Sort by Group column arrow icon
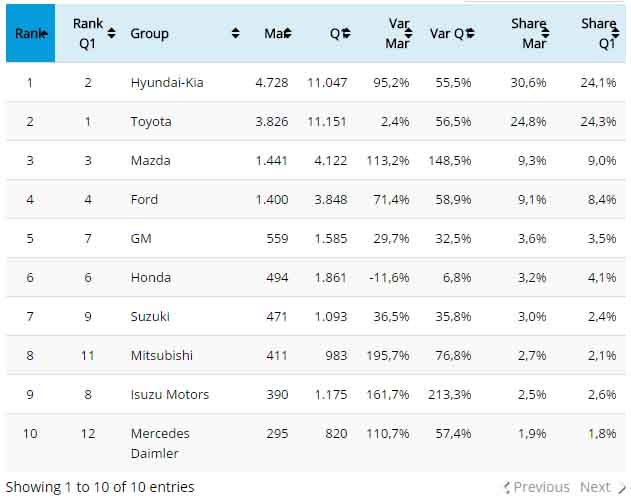This screenshot has height=500, width=631. tap(236, 33)
